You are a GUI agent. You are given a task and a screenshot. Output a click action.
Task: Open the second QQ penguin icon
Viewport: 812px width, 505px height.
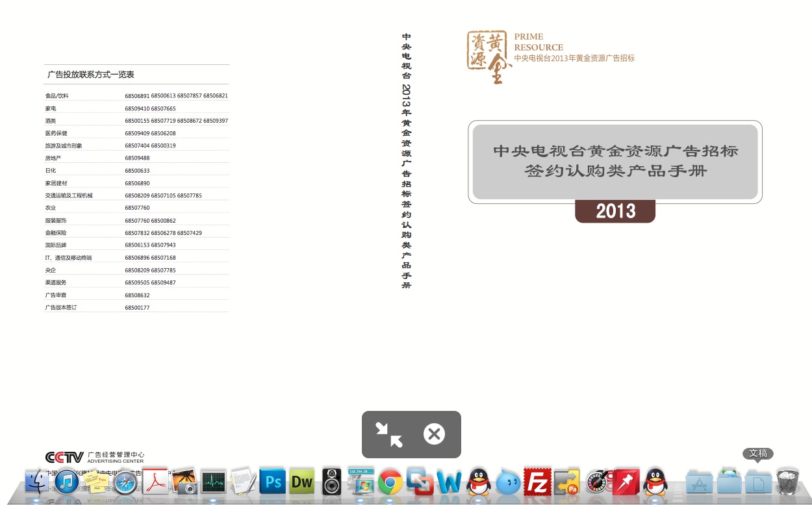[655, 482]
